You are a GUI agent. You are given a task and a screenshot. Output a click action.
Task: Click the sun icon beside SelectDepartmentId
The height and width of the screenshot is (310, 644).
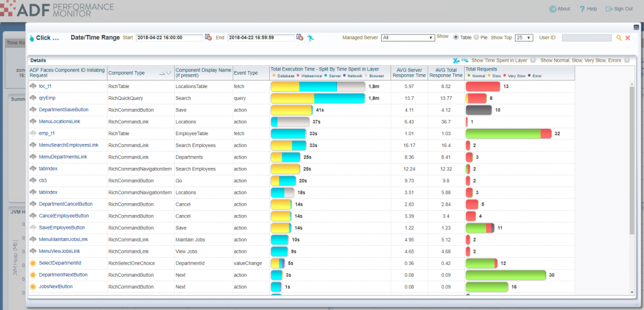pos(33,263)
